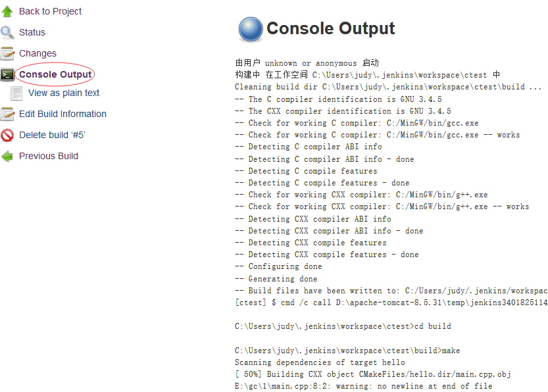Screen dimensions: 548x392
Task: Click the green Previous Build arrow icon
Action: pos(9,156)
